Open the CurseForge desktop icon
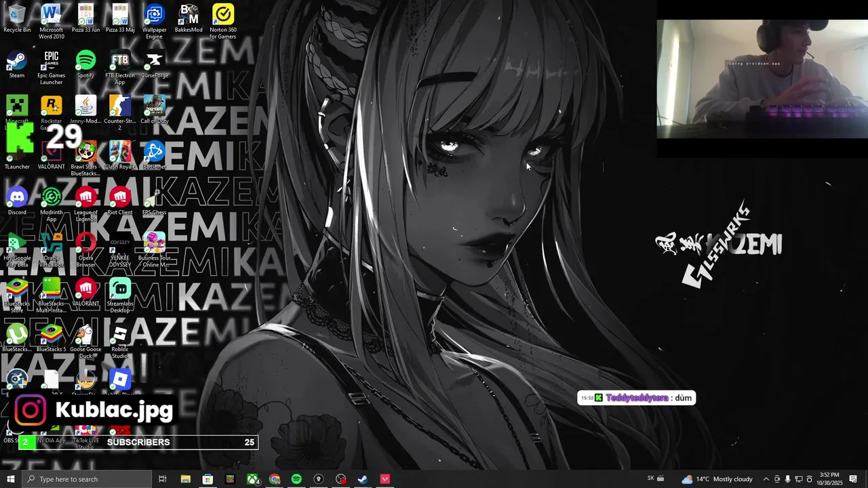868x488 pixels. tap(154, 64)
